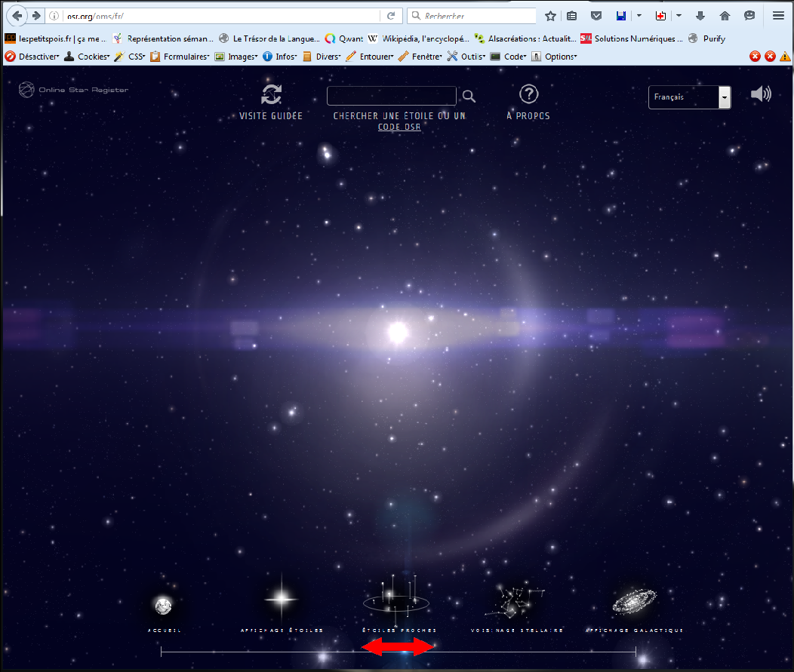Click the star search input field
Viewport: 794px width, 672px height.
tap(391, 96)
